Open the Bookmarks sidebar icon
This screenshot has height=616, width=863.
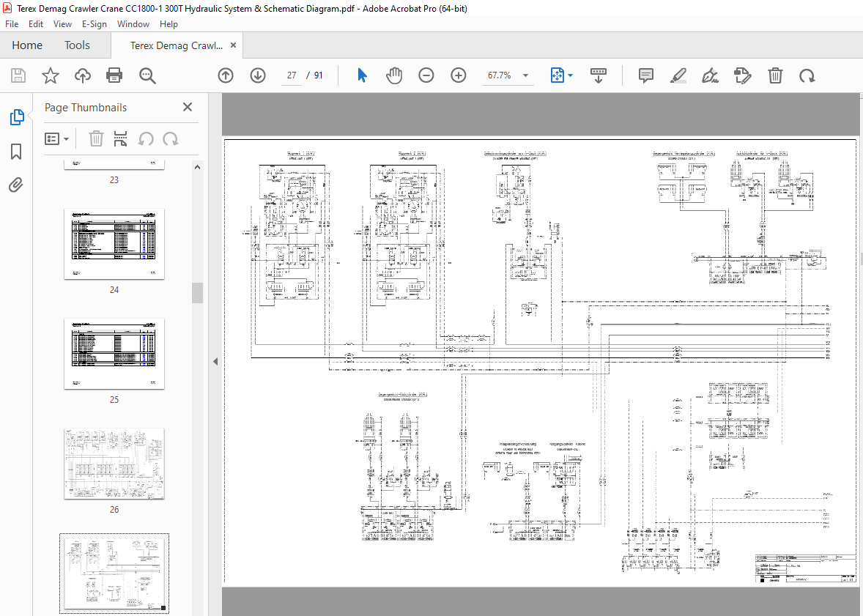[x=17, y=152]
